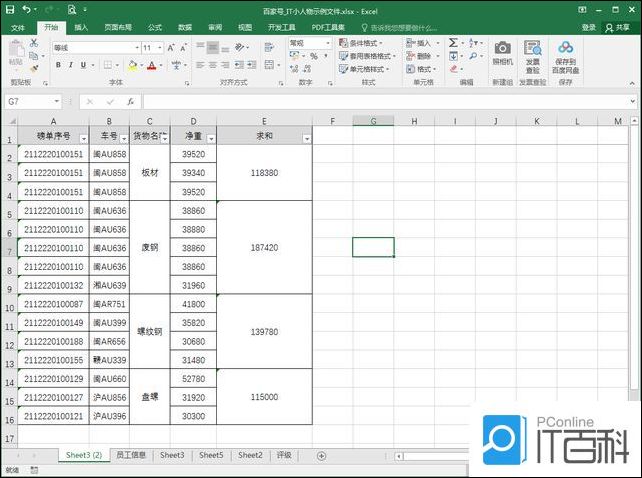Open Cell Styles menu

click(x=364, y=69)
